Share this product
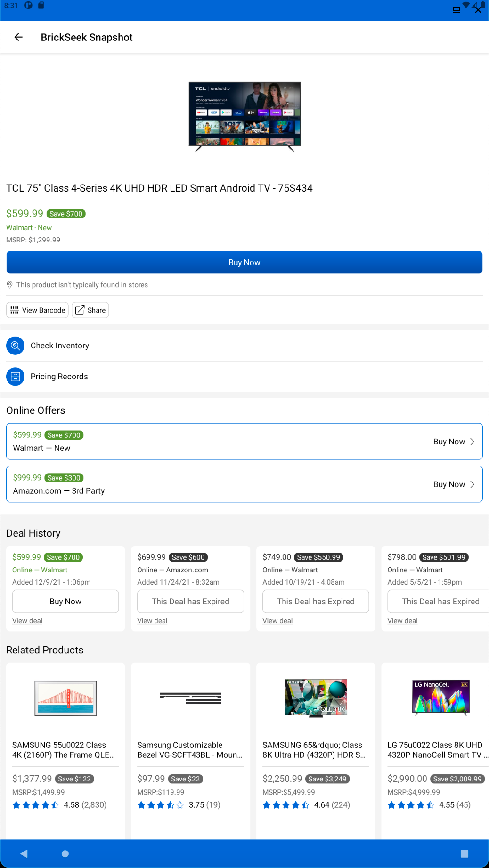Image resolution: width=489 pixels, height=868 pixels. tap(90, 310)
